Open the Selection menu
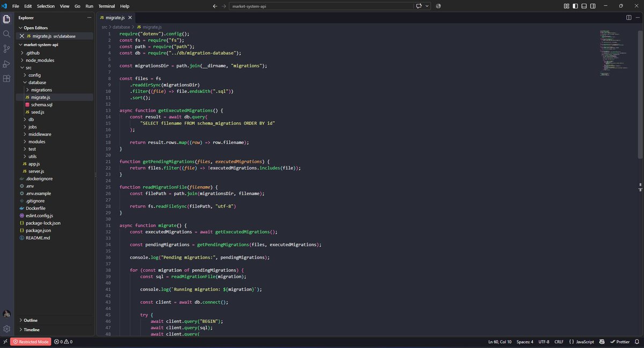644x348 pixels. click(46, 6)
